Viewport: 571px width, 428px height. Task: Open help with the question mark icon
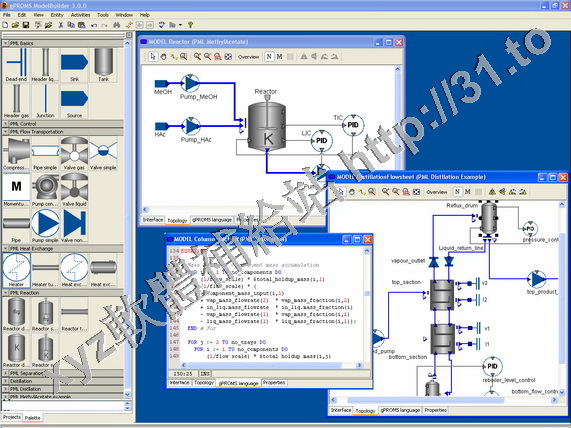(190, 25)
